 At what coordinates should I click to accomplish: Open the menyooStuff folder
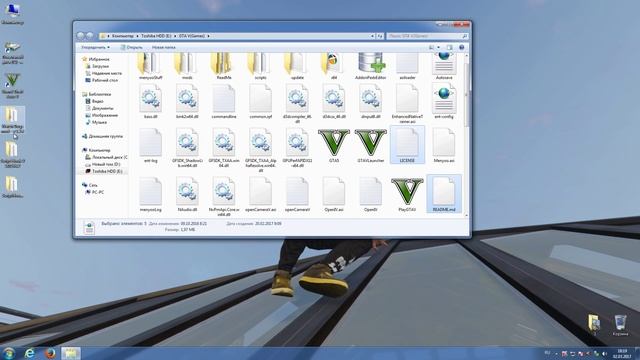tap(150, 66)
